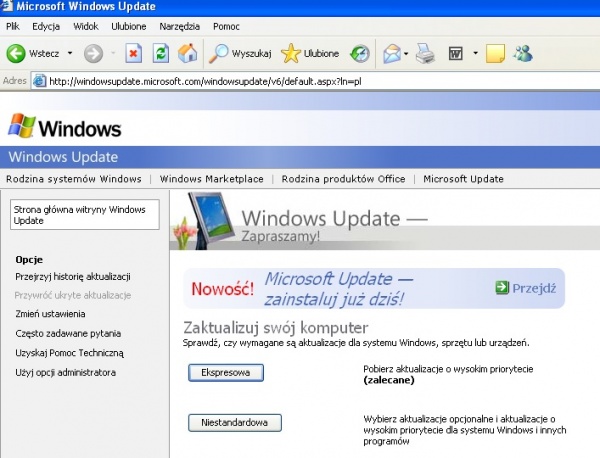The image size is (600, 458).
Task: Go back with the green Wstecz arrow
Action: (x=16, y=53)
